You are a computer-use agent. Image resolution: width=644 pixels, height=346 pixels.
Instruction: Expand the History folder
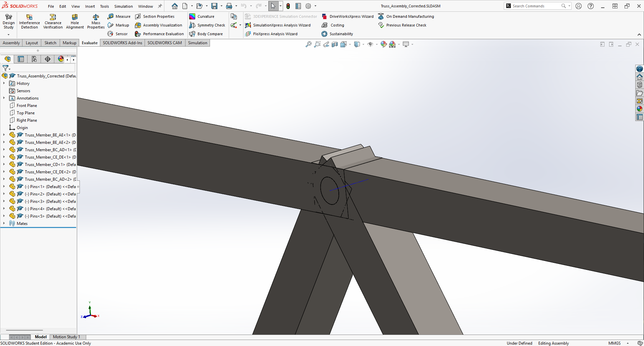coord(4,83)
